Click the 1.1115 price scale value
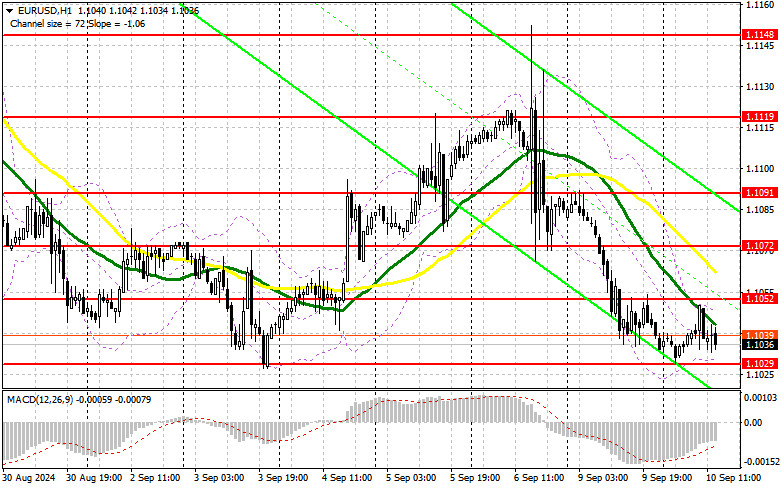781x489 pixels. coord(760,128)
